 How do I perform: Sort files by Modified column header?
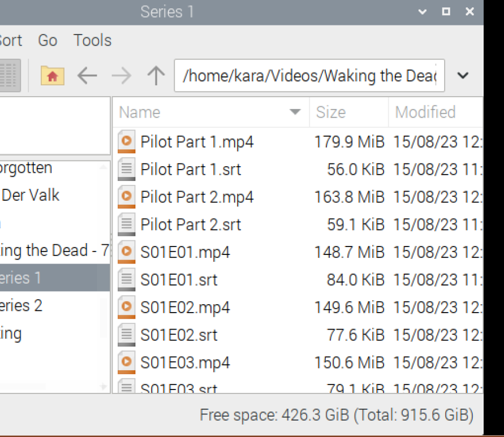(x=425, y=112)
